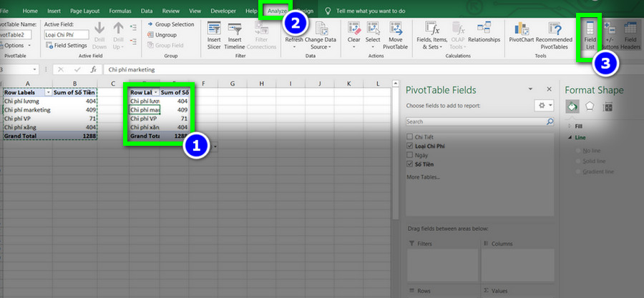The height and width of the screenshot is (298, 644).
Task: Select the Gradient line radio option
Action: coord(579,172)
